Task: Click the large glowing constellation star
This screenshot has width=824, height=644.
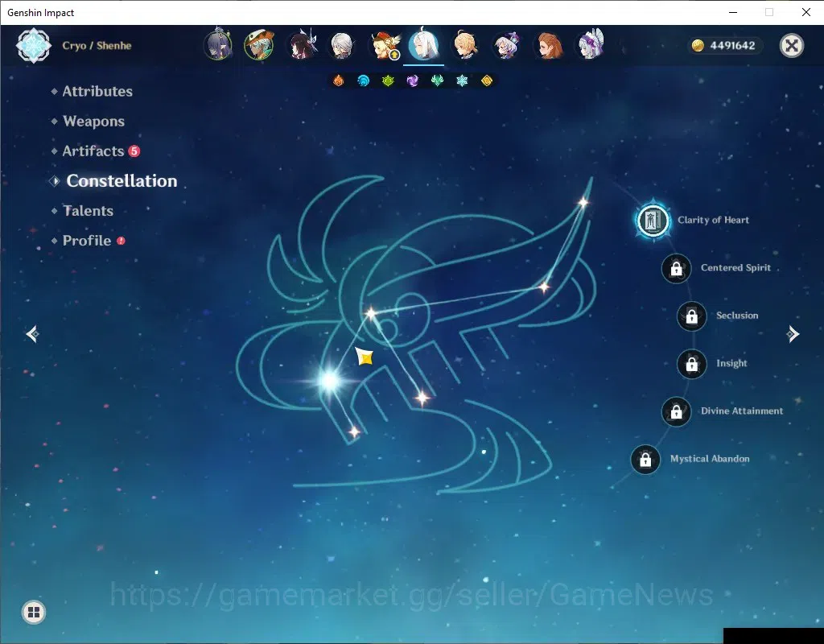Action: [330, 380]
